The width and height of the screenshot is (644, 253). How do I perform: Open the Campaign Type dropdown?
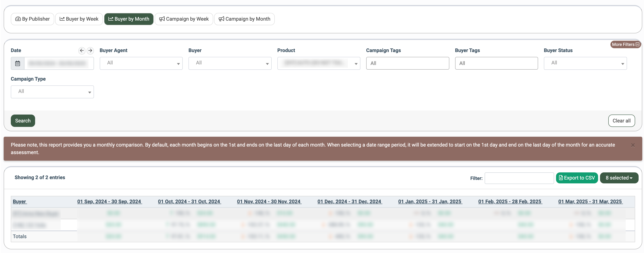pos(52,92)
